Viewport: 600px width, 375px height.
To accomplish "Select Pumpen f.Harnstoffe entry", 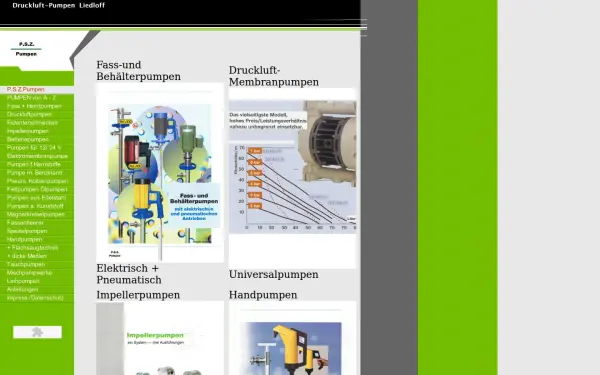I will click(37, 165).
